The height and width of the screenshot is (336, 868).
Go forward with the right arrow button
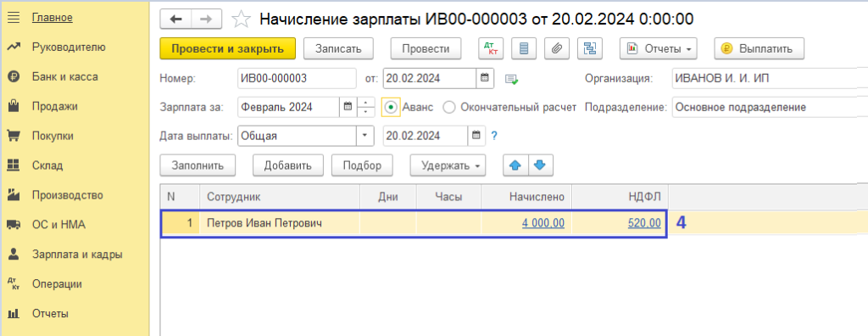pos(206,19)
